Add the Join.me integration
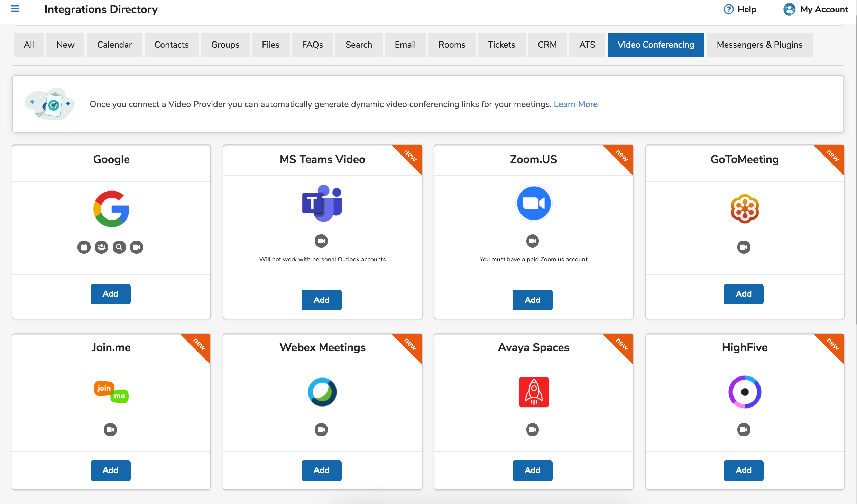 [x=111, y=470]
